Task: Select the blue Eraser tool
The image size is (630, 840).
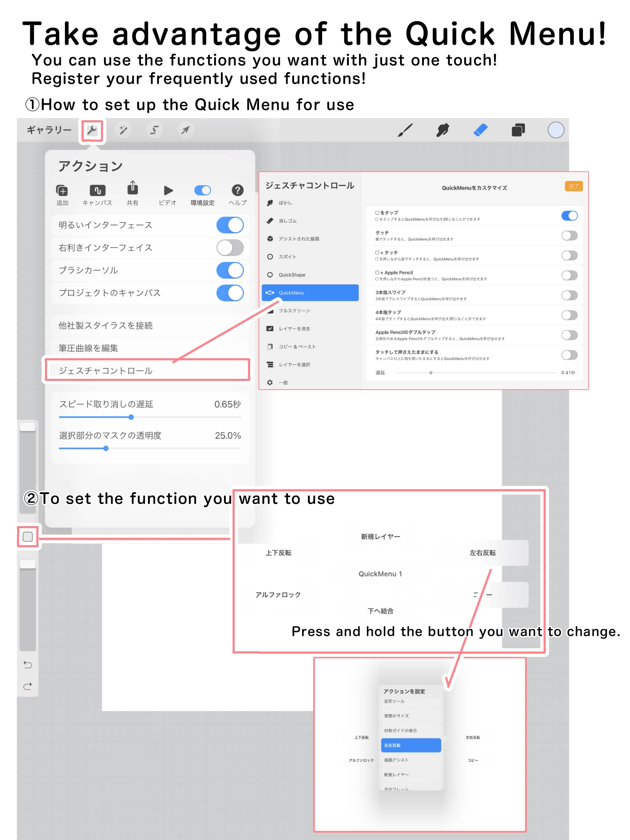Action: (481, 130)
